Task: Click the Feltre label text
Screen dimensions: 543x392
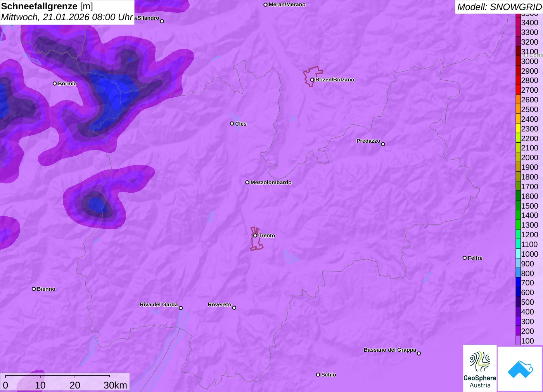Action: coord(475,258)
